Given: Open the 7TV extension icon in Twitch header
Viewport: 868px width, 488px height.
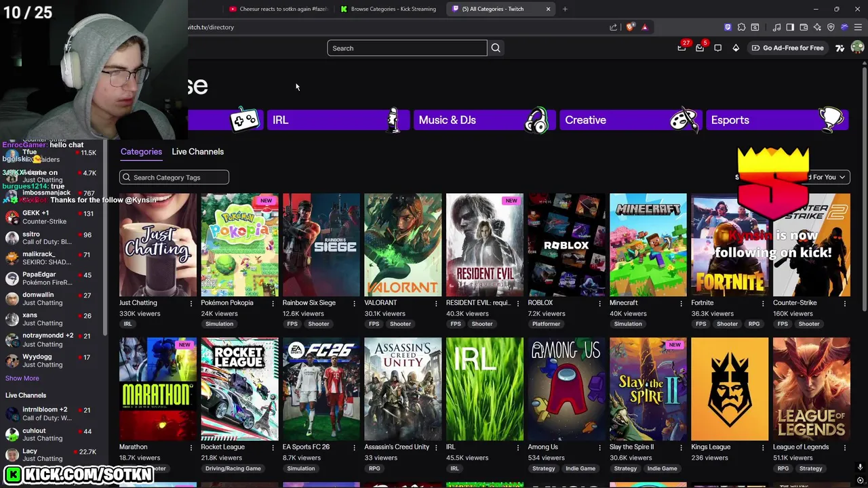Looking at the screenshot, I should (840, 48).
